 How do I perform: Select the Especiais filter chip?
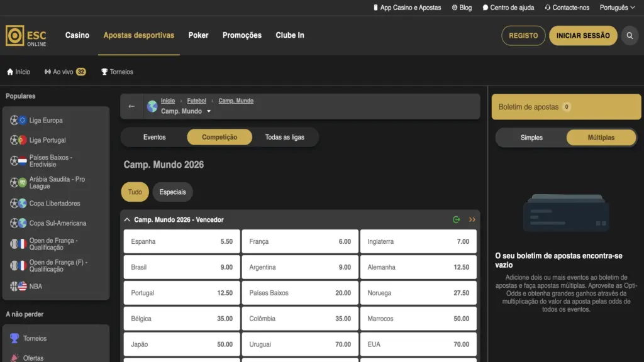(172, 192)
